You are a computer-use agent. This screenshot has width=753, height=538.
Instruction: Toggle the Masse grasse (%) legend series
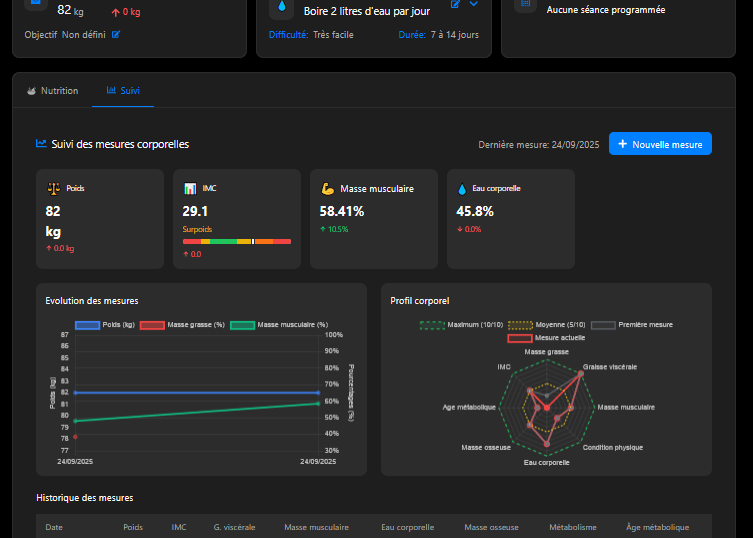(x=182, y=325)
